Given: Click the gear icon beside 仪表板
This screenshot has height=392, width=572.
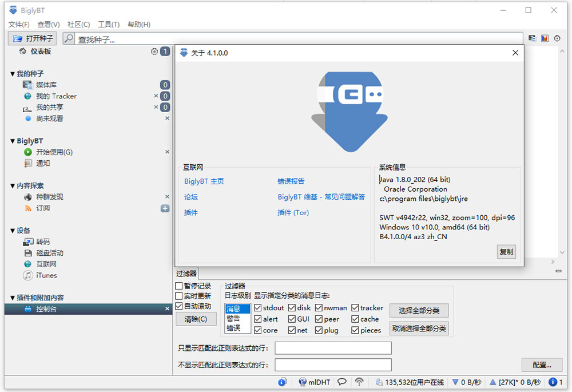Looking at the screenshot, I should (154, 52).
